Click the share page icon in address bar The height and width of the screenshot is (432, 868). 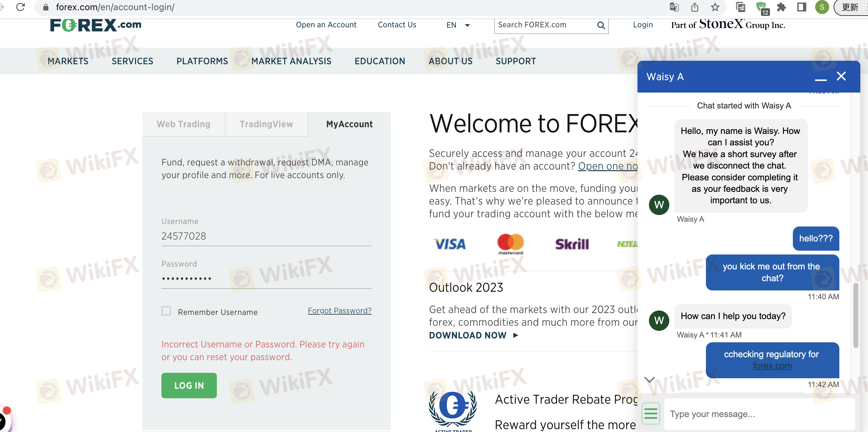694,7
